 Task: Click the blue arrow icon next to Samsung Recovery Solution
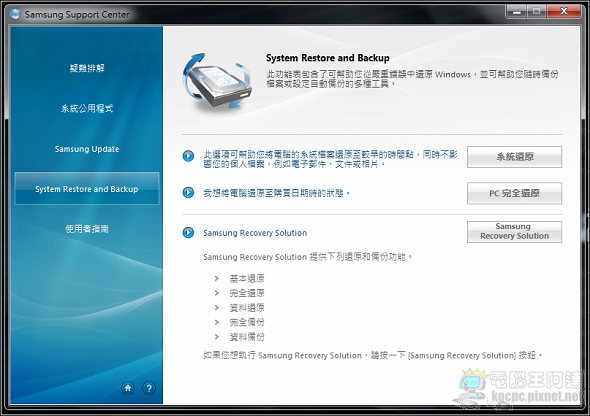[188, 232]
